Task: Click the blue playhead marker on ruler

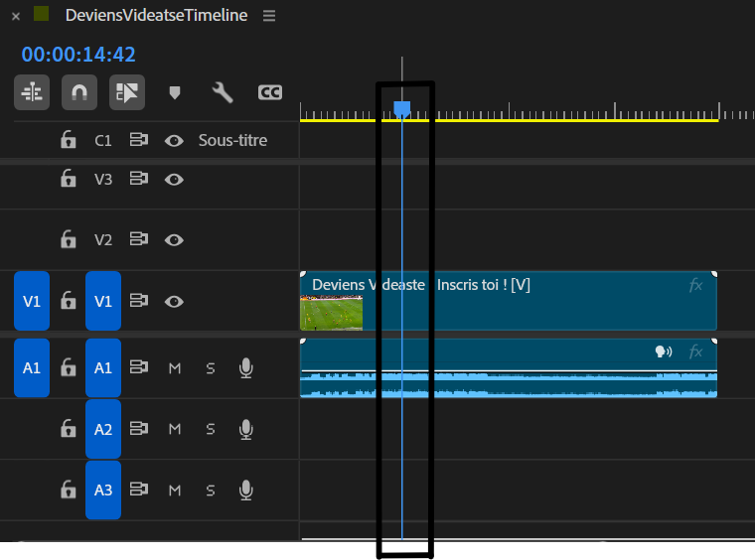Action: point(402,109)
